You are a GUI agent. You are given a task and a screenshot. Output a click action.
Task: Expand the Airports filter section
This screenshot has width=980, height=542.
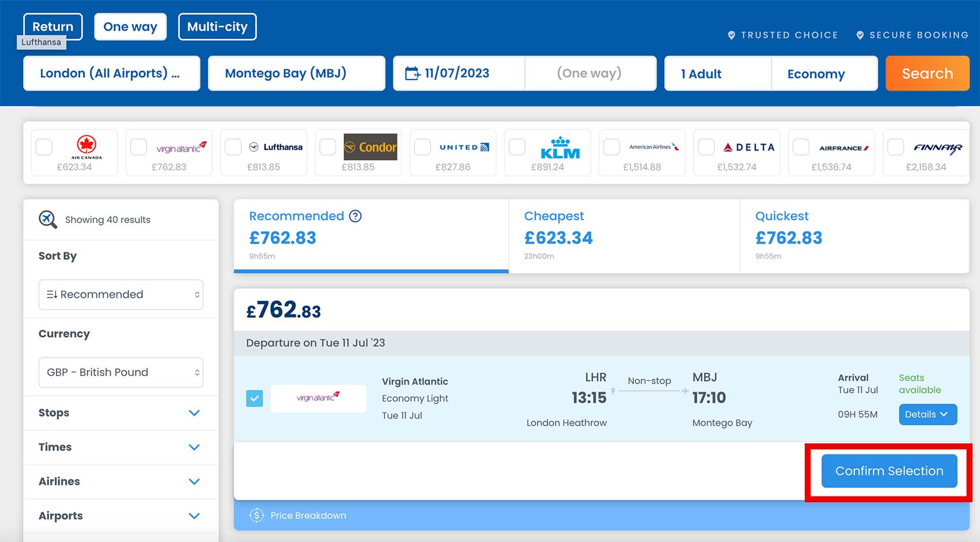pos(120,515)
